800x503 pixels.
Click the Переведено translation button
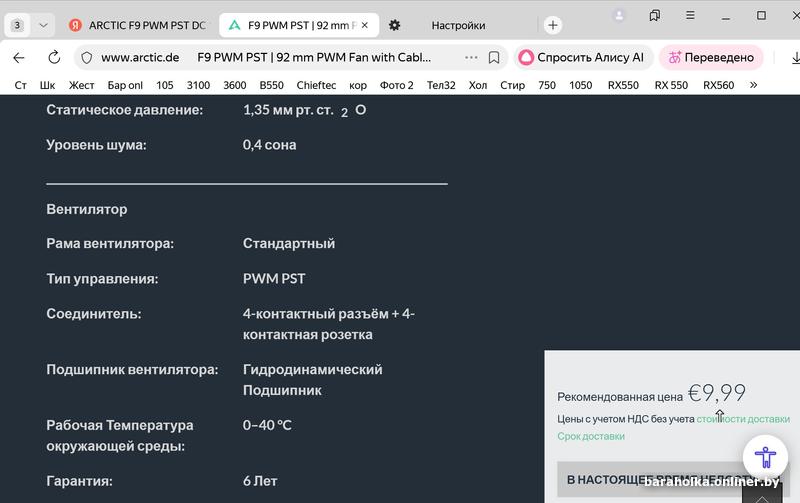point(709,58)
